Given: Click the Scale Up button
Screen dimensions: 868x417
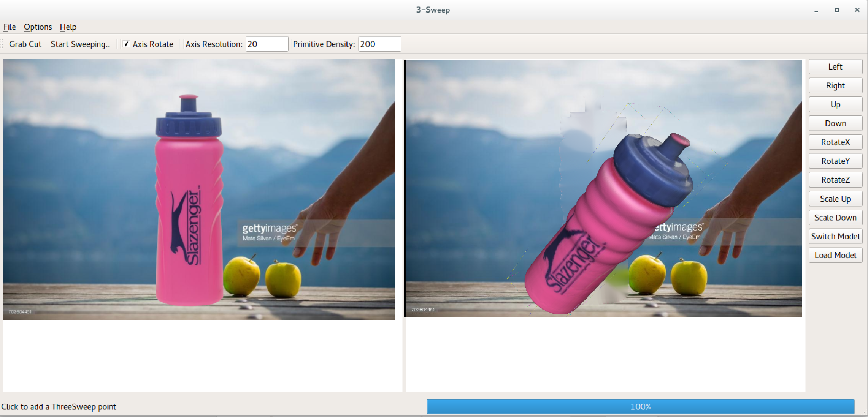Looking at the screenshot, I should coord(835,199).
